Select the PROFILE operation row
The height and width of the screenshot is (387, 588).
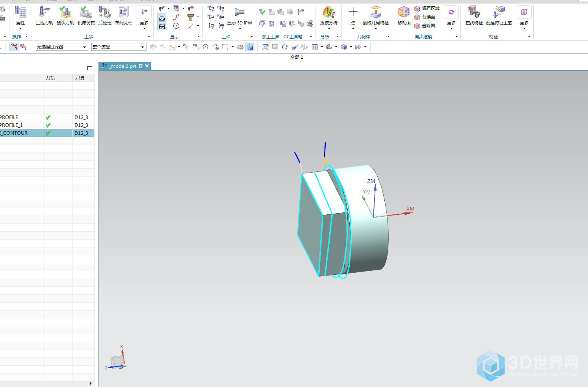coord(47,117)
